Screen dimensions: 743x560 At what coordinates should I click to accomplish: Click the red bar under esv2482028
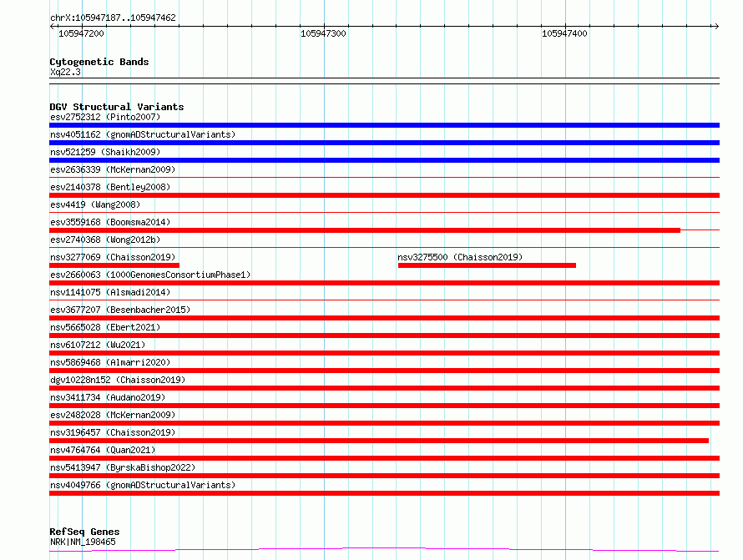click(x=384, y=423)
